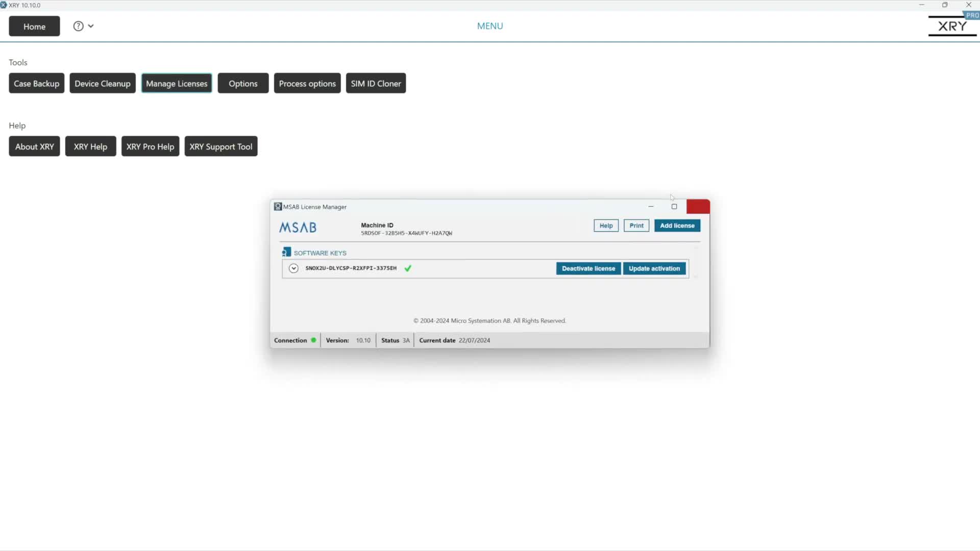Open About XRY
The width and height of the screenshot is (980, 551).
[34, 146]
